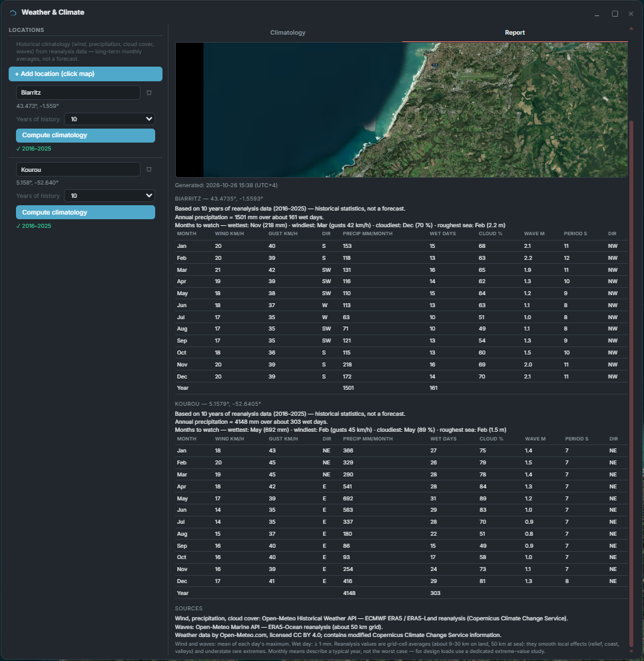Click Kourou table CLOUD % column header
The width and height of the screenshot is (644, 661).
click(491, 439)
